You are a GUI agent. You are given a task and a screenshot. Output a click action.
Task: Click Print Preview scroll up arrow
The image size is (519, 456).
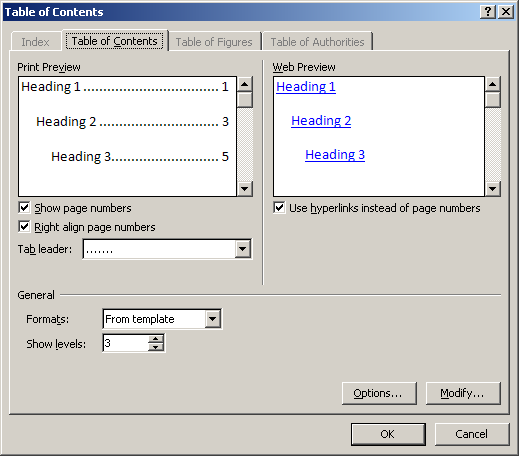click(245, 84)
